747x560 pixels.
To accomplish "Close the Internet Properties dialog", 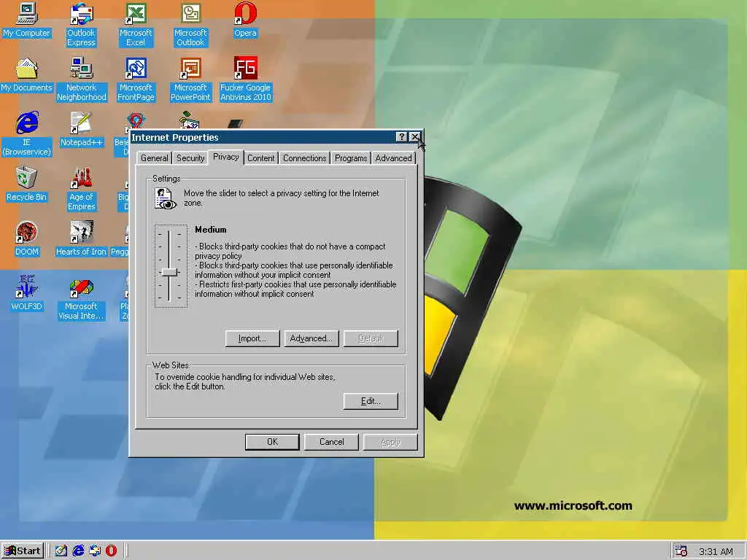I will (415, 137).
